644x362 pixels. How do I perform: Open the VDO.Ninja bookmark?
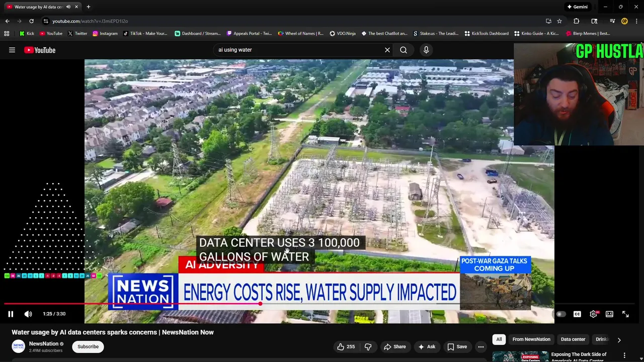point(343,33)
